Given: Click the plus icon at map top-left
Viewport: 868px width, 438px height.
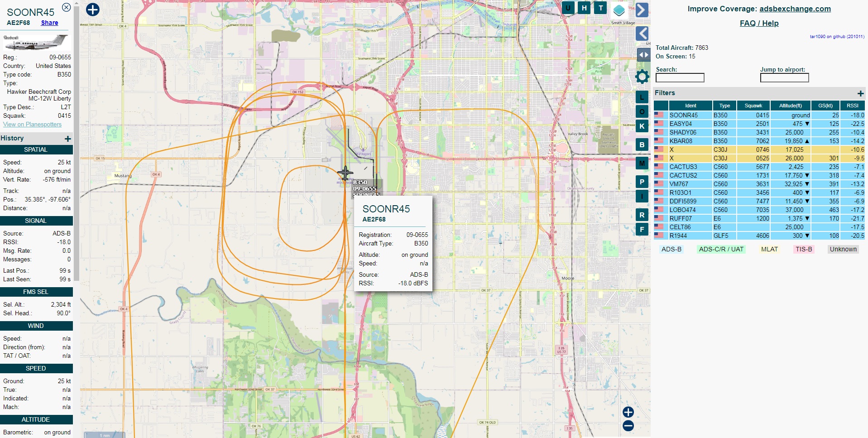Looking at the screenshot, I should coord(92,10).
